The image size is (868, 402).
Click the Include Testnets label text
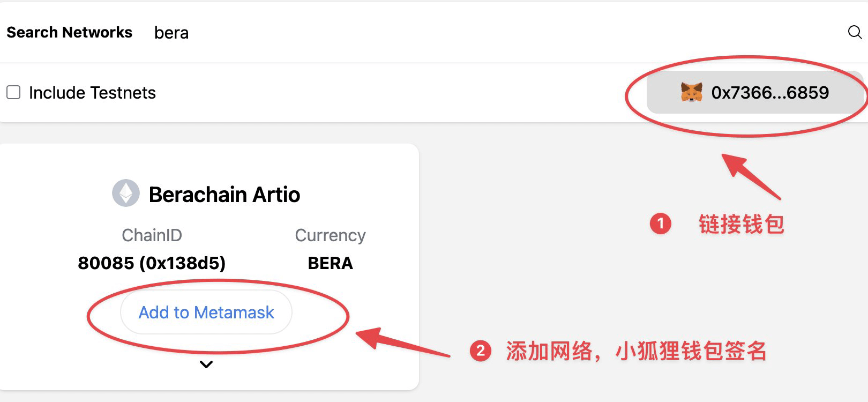(92, 93)
